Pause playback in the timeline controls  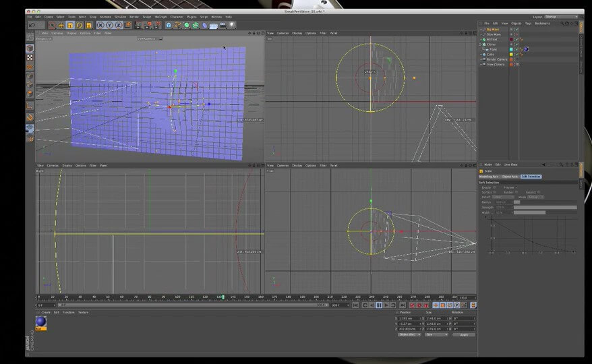tap(379, 305)
